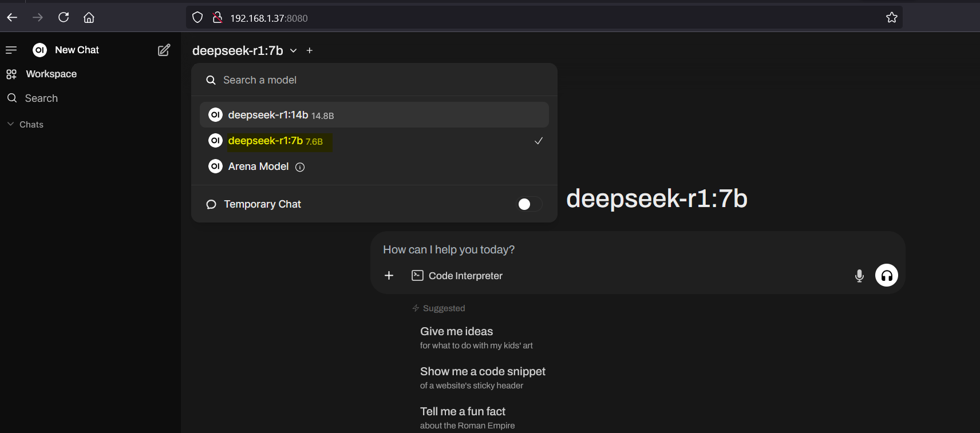Click the Open WebUI logo beside New Chat

click(x=39, y=50)
